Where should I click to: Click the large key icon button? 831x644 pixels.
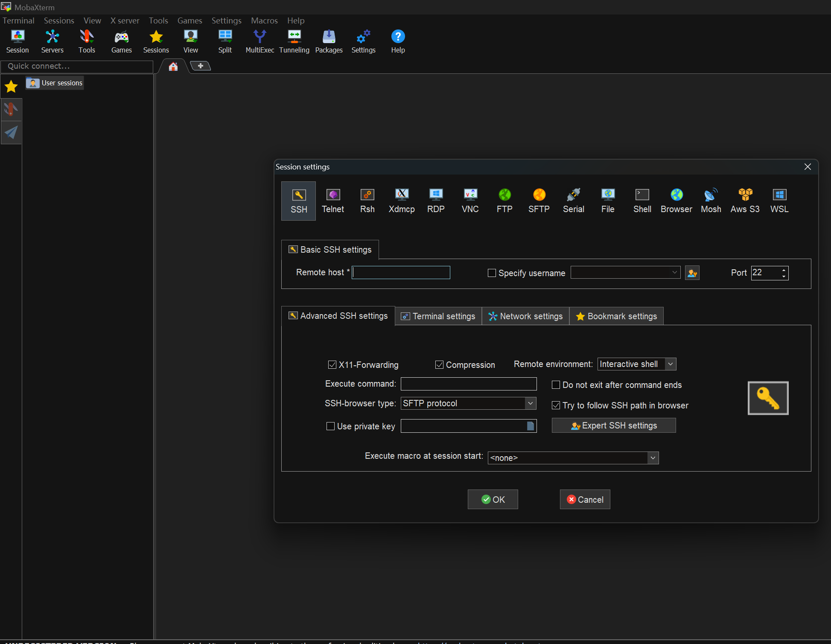(x=768, y=398)
